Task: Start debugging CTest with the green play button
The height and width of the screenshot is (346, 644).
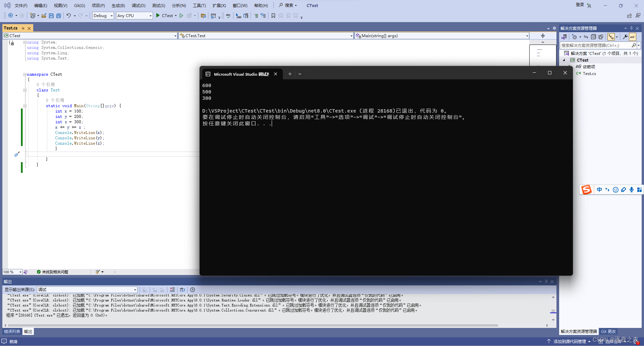Action: tap(158, 15)
